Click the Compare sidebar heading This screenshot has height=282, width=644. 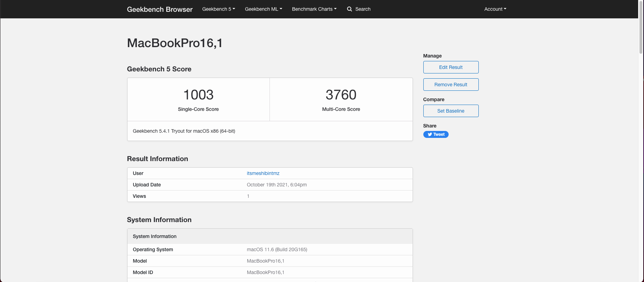point(434,99)
